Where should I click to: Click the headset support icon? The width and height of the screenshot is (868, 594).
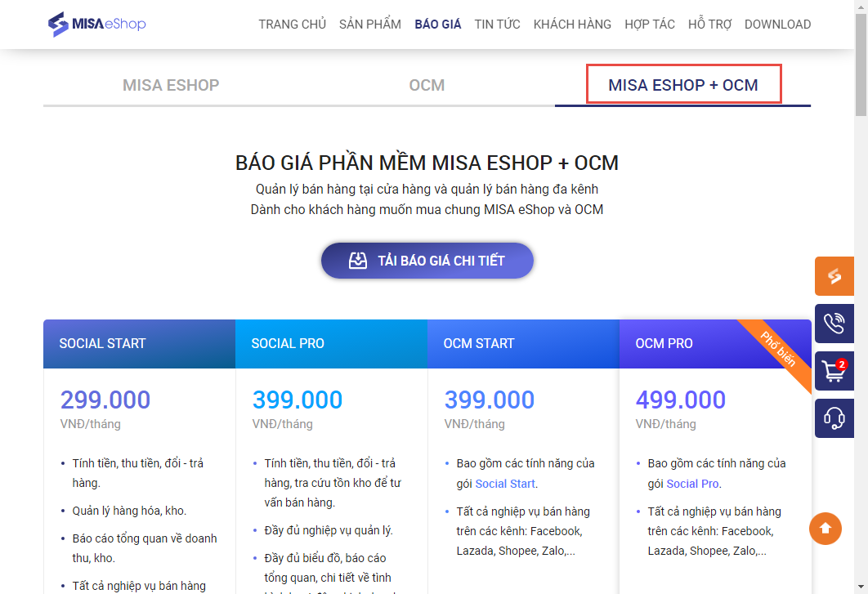pyautogui.click(x=834, y=418)
